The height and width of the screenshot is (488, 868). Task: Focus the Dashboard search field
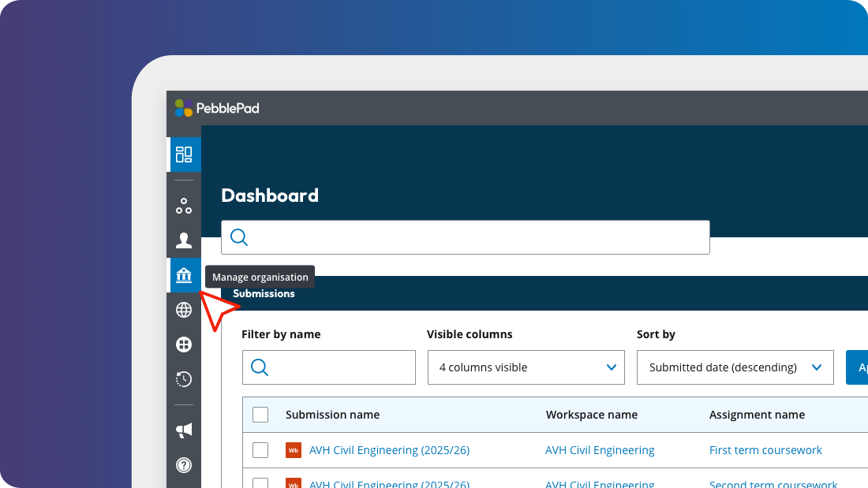coord(465,237)
